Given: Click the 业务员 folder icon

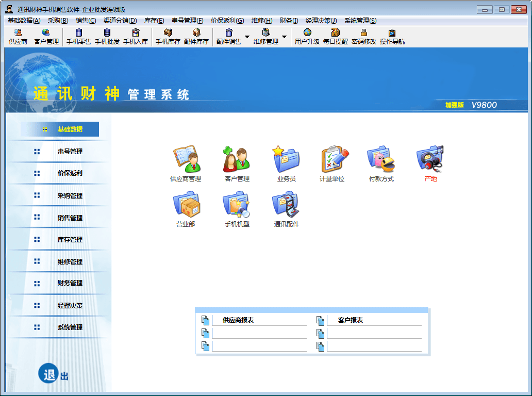Looking at the screenshot, I should click(286, 159).
